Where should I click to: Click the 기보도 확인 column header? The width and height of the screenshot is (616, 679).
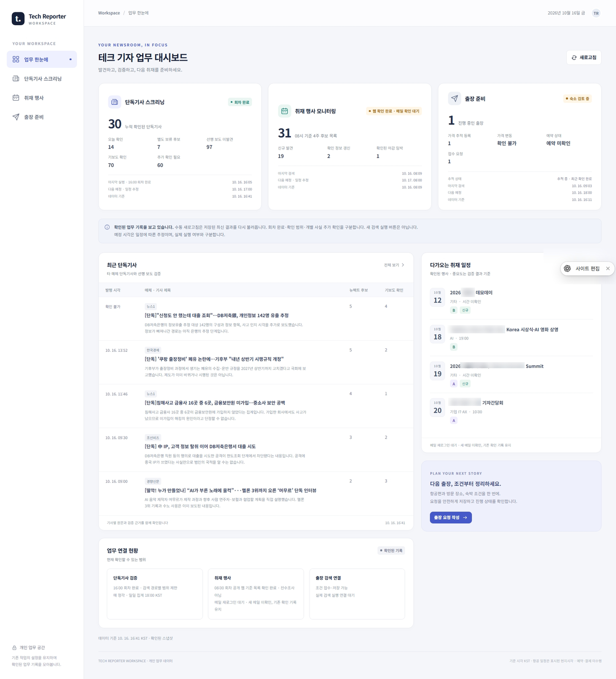(x=394, y=290)
